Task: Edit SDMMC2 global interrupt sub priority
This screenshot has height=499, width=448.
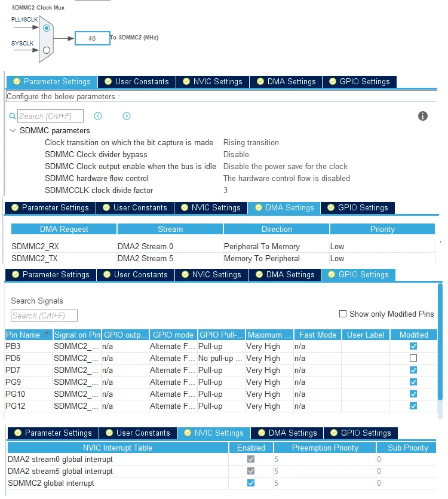Action: tap(406, 483)
